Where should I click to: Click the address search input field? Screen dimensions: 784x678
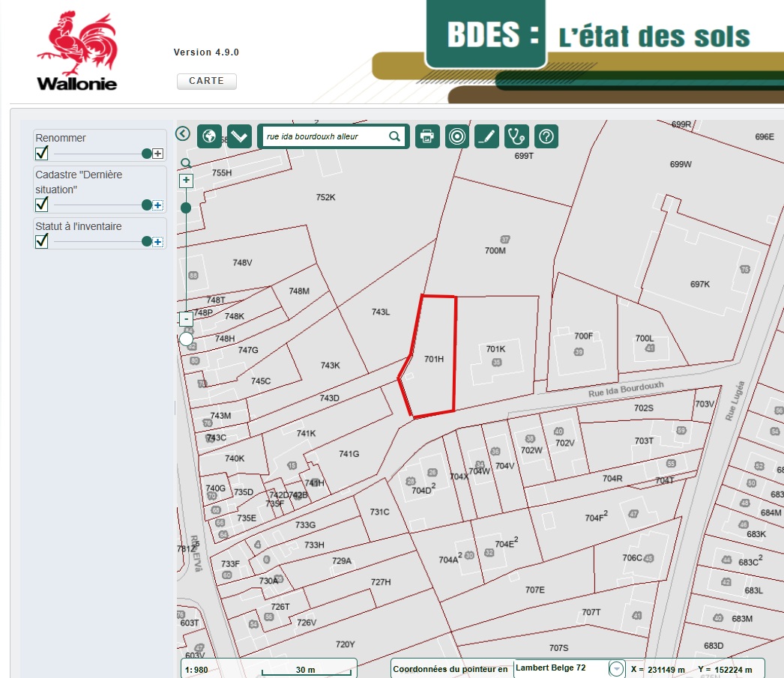point(324,136)
